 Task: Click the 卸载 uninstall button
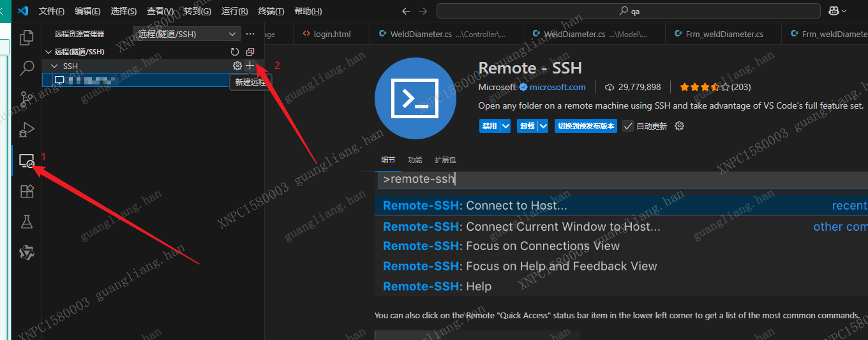point(527,126)
